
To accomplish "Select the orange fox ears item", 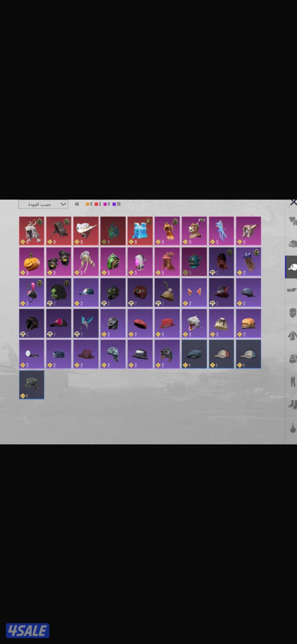I will pyautogui.click(x=194, y=292).
